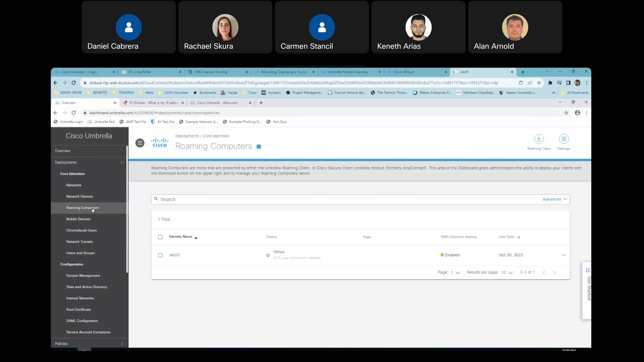The image size is (644, 362).
Task: Click the blue info dot beside Roaming Computers
Action: pyautogui.click(x=259, y=147)
